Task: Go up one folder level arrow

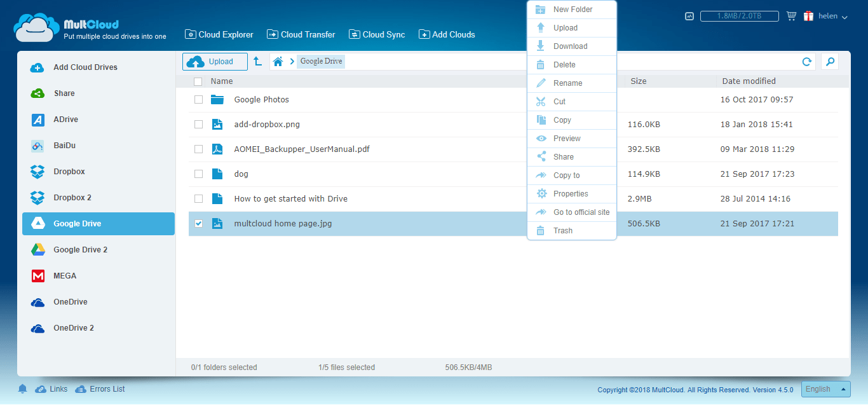Action: click(x=257, y=61)
